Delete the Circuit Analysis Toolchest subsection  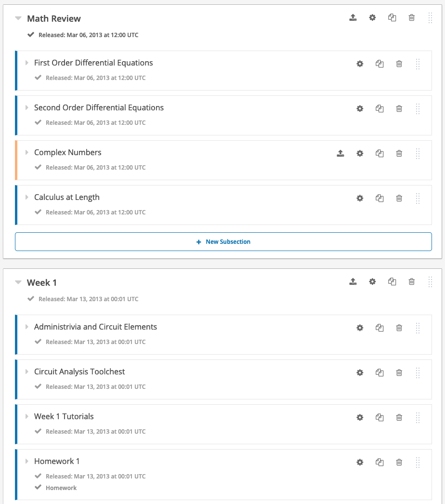tap(399, 372)
